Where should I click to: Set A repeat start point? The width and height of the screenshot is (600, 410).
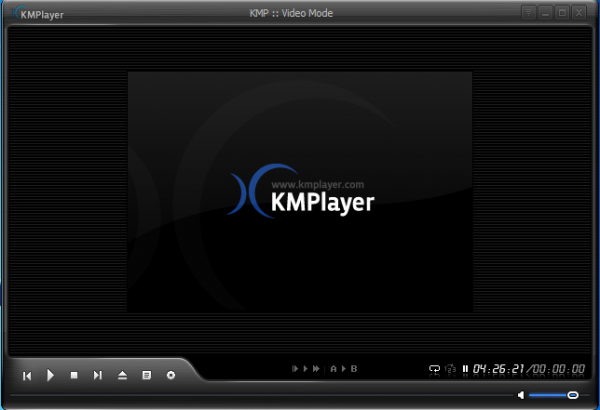click(333, 369)
